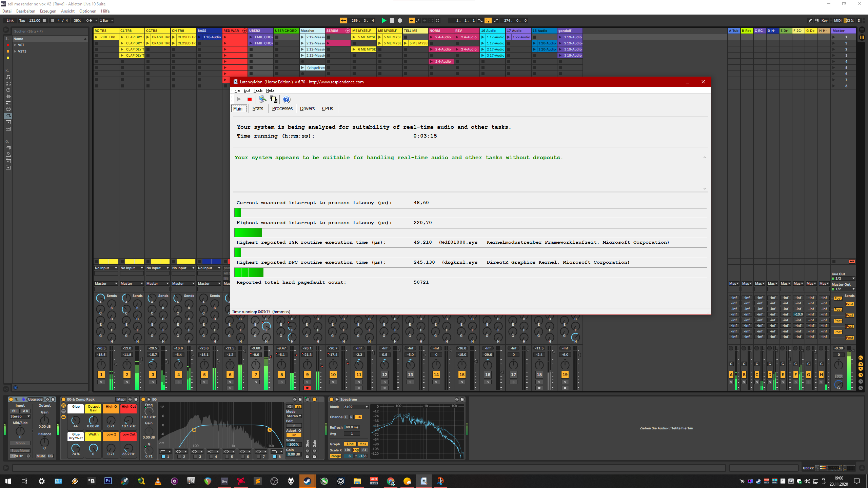Arm Ableton's arrangement record circle

tap(400, 21)
